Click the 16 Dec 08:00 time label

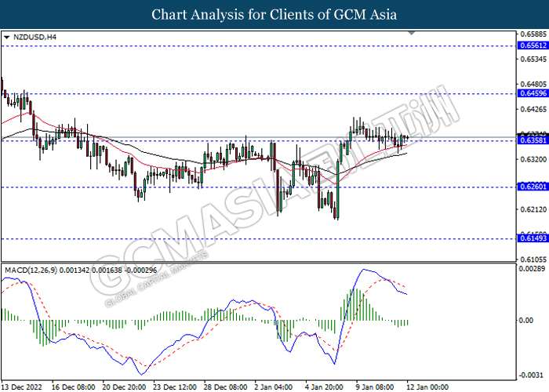(x=73, y=387)
